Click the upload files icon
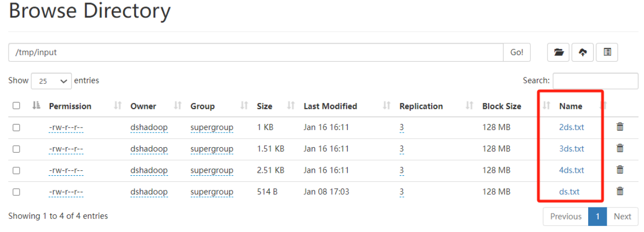Viewport: 644px width, 232px height. tap(583, 52)
